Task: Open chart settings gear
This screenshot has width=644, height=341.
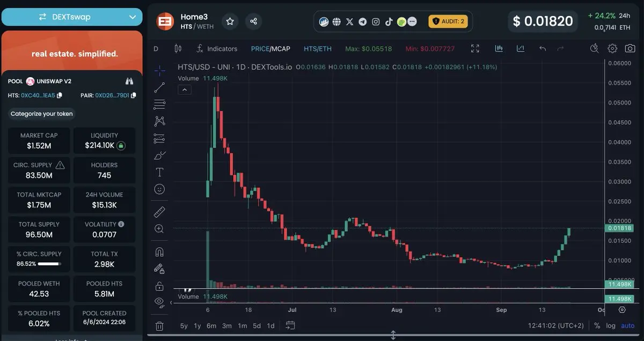Action: pos(612,49)
